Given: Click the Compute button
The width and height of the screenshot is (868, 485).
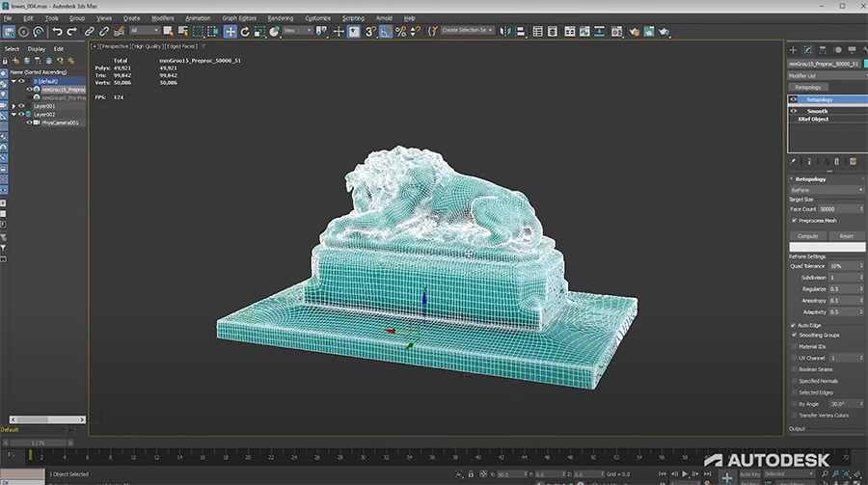Looking at the screenshot, I should click(x=807, y=236).
